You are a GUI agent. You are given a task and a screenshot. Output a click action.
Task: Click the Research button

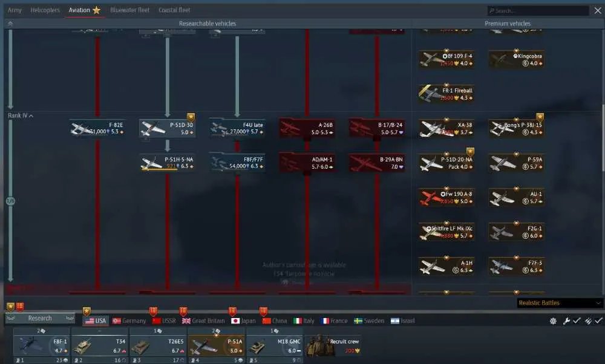point(40,318)
